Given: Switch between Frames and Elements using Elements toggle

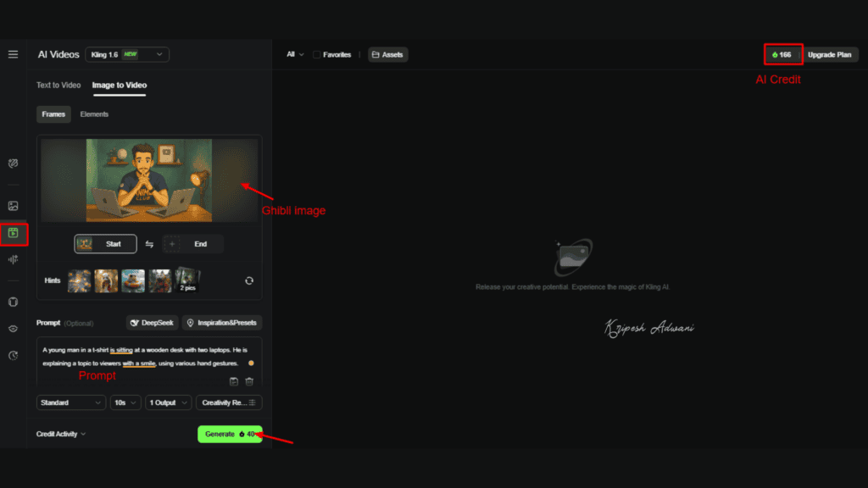Looking at the screenshot, I should pyautogui.click(x=93, y=114).
